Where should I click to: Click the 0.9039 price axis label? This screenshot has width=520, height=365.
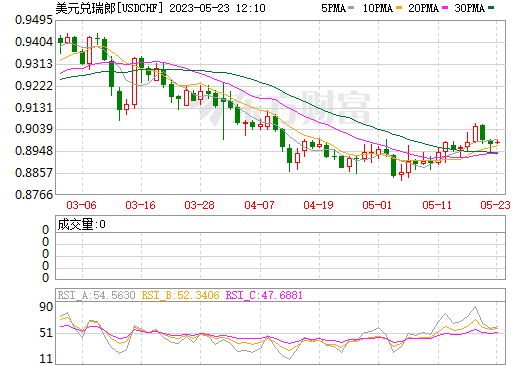pos(34,129)
